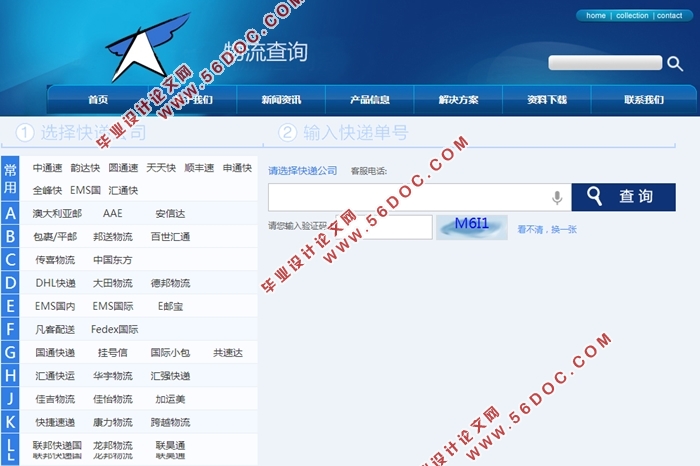Open the 联系我们 contact menu item
Screen dimensions: 700x466
coord(643,100)
